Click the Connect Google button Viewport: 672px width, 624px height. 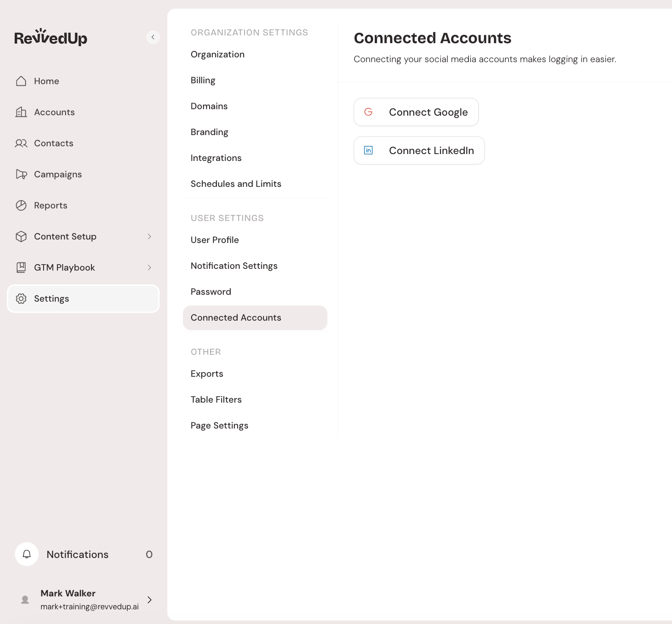[x=416, y=112]
